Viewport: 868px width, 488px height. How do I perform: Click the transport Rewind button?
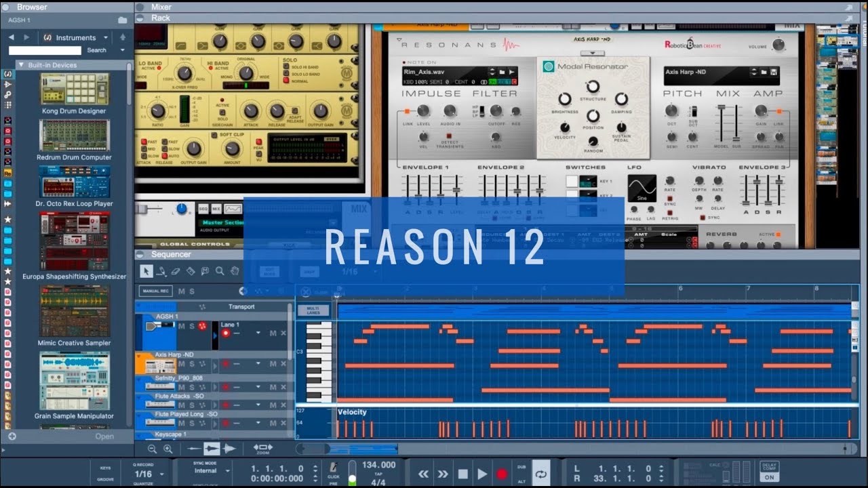(423, 474)
